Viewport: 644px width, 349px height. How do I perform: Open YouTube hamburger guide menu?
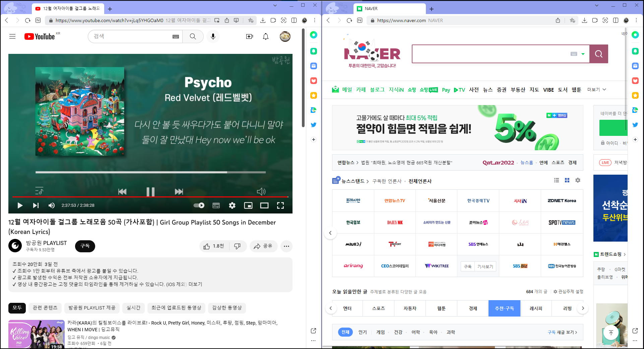click(12, 36)
